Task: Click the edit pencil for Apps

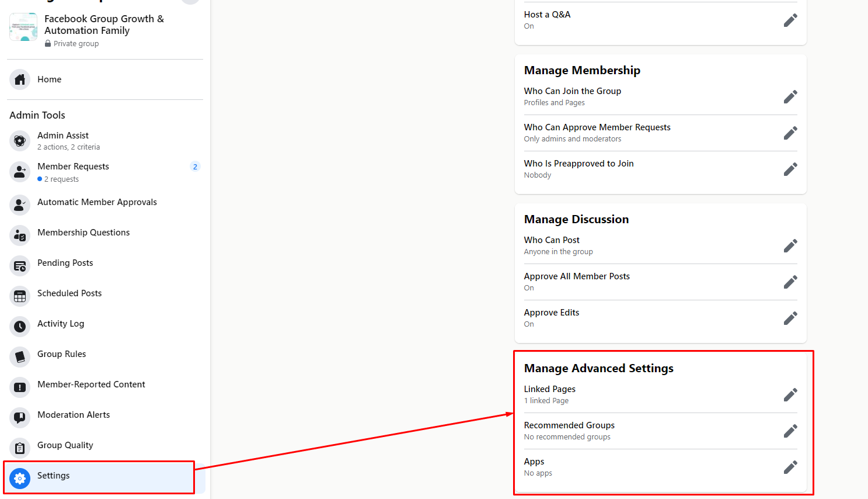Action: pos(790,467)
